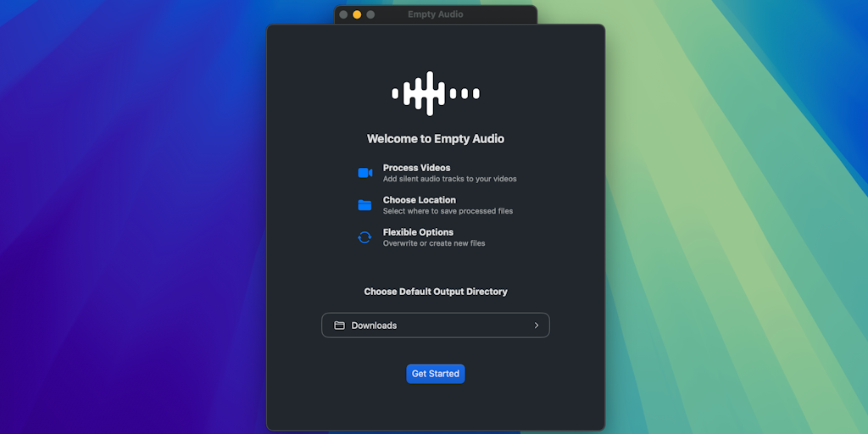Click the "Flexible Options" title
This screenshot has height=434, width=868.
[x=418, y=232]
